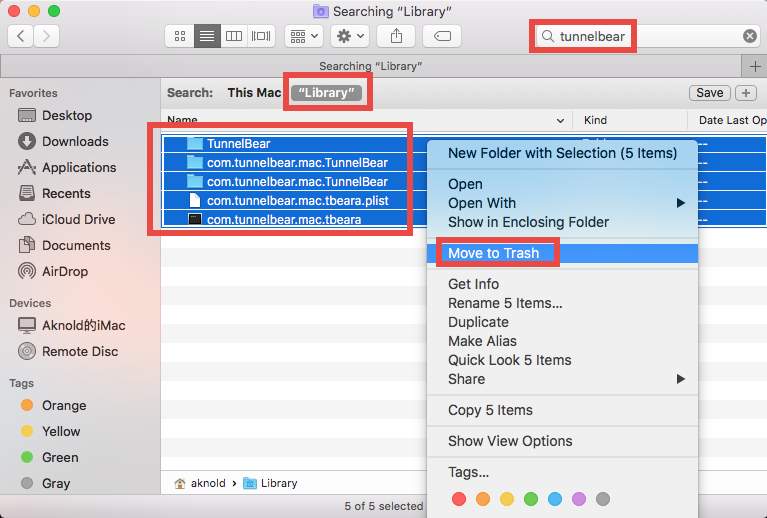Choose Get Info from context menu

(562, 284)
